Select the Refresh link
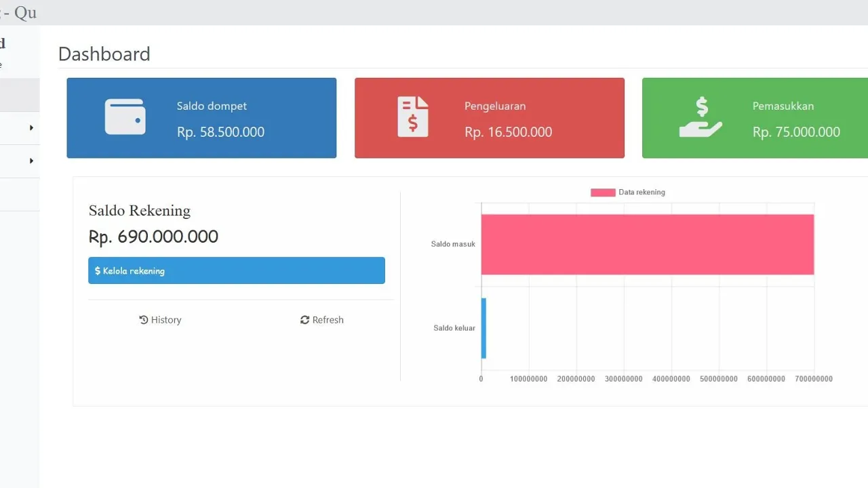868x488 pixels. coord(322,320)
